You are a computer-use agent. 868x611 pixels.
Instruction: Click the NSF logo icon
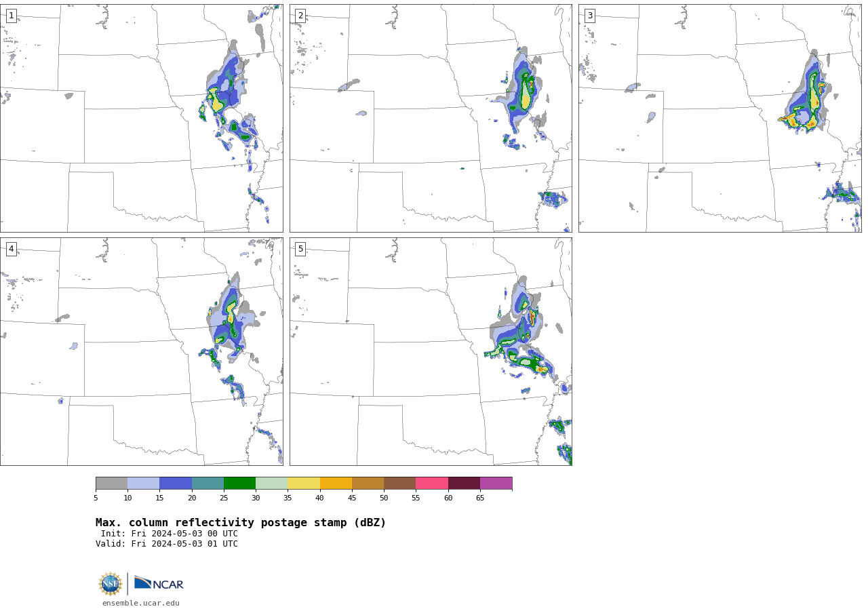111,584
